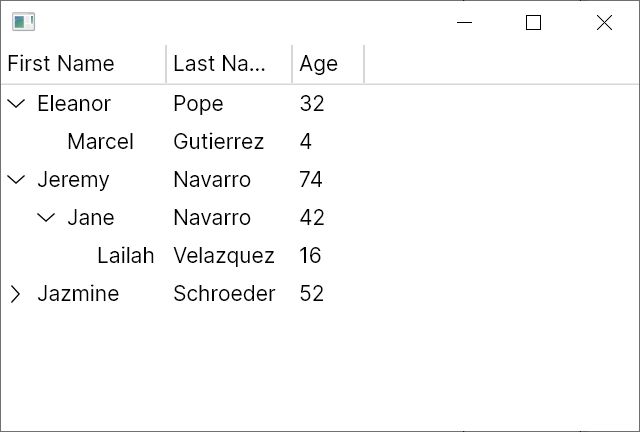
Task: Select the Jazmine name cell
Action: [78, 294]
